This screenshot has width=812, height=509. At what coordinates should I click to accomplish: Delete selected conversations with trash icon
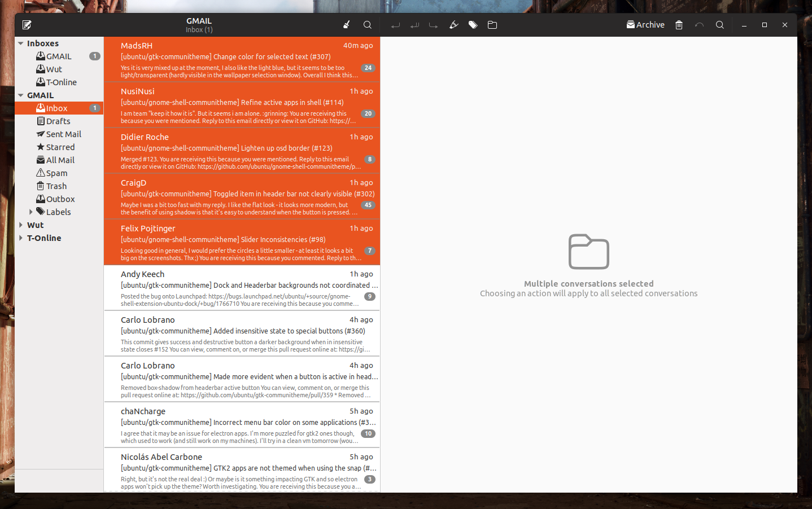pos(679,25)
